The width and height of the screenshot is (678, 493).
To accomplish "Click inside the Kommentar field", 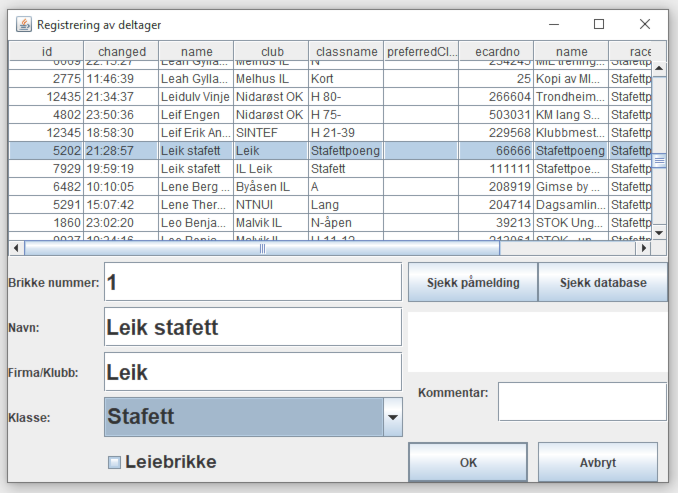I will [582, 401].
